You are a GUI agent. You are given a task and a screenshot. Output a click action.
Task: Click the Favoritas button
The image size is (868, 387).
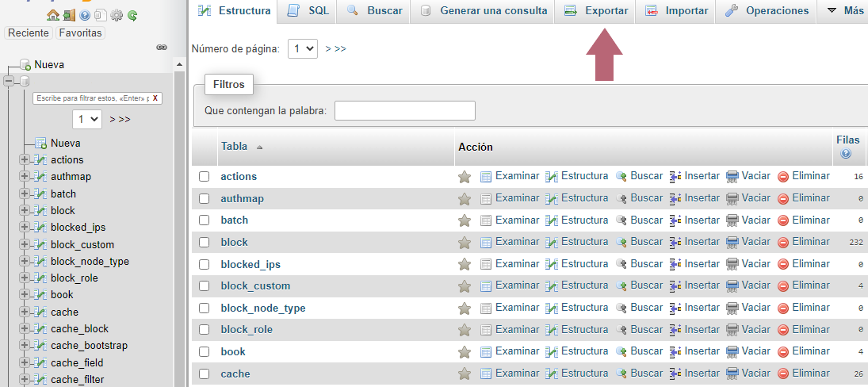pyautogui.click(x=81, y=33)
